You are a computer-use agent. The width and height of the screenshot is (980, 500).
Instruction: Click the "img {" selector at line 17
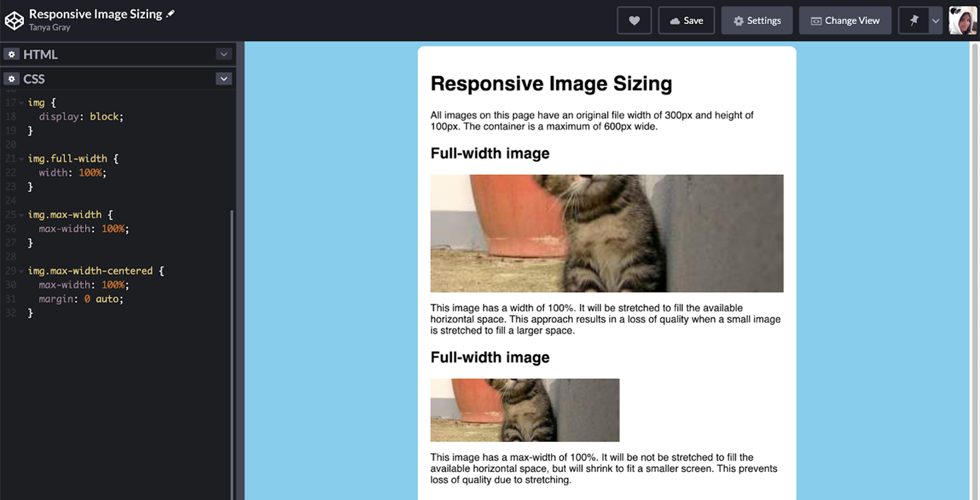pyautogui.click(x=42, y=102)
